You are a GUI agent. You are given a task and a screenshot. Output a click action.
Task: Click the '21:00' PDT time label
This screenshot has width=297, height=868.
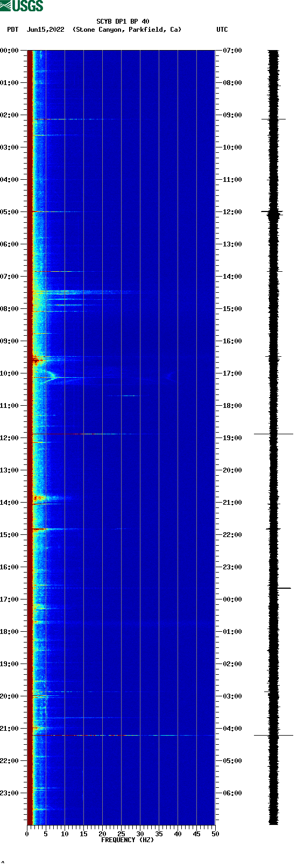[x=10, y=729]
